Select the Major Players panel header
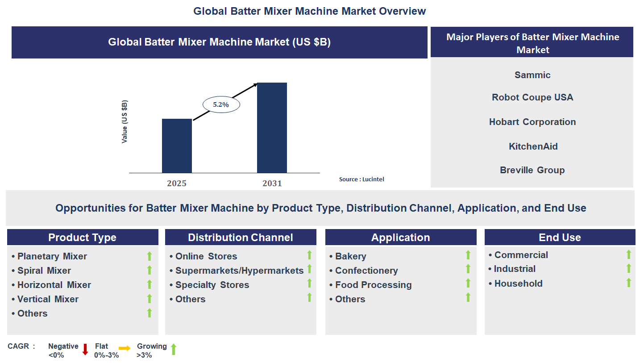The height and width of the screenshot is (363, 644). pos(532,43)
